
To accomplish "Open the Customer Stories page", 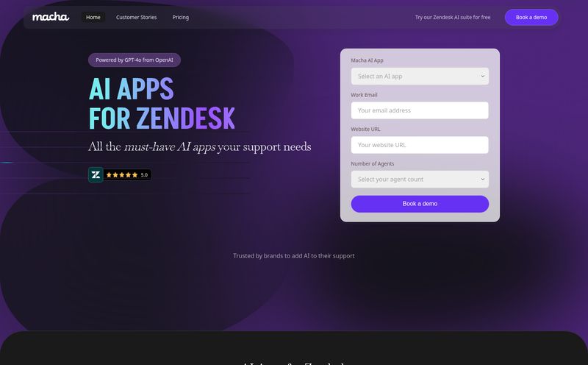I will (x=136, y=17).
